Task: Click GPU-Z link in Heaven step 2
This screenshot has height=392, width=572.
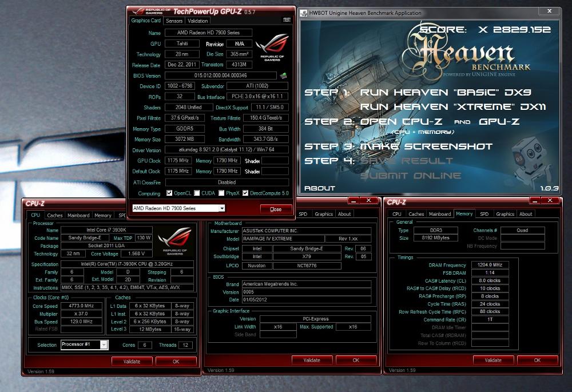Action: coord(499,121)
